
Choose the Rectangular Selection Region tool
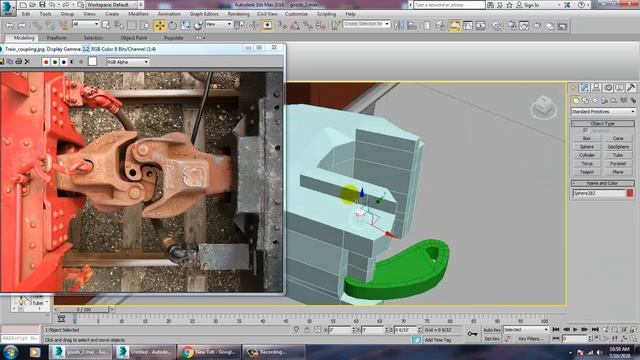[132, 26]
